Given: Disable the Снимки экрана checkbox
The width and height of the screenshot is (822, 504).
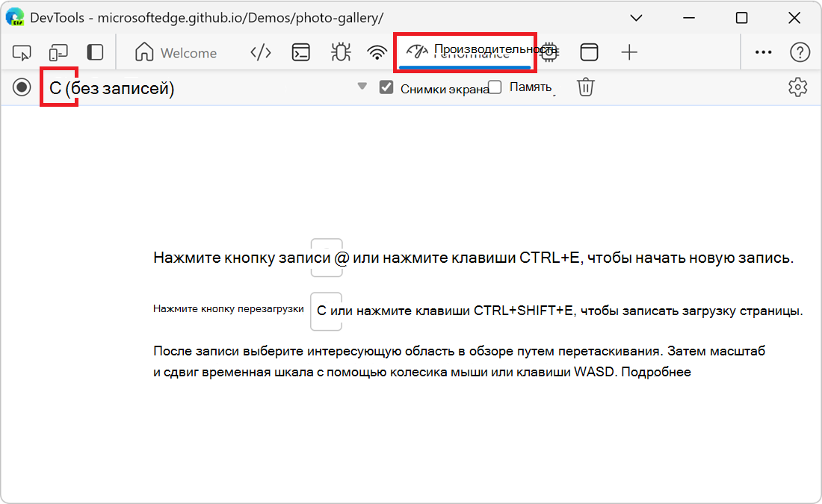Looking at the screenshot, I should pyautogui.click(x=386, y=87).
